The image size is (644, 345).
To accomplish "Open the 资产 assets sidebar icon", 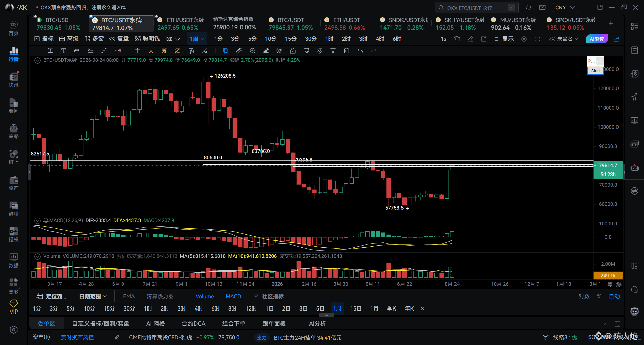I will pyautogui.click(x=13, y=183).
